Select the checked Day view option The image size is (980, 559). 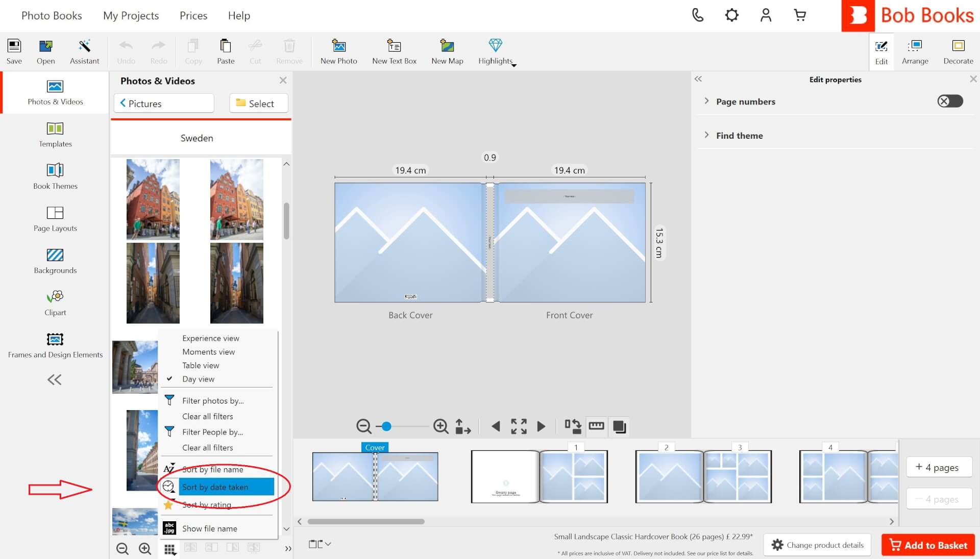[198, 379]
